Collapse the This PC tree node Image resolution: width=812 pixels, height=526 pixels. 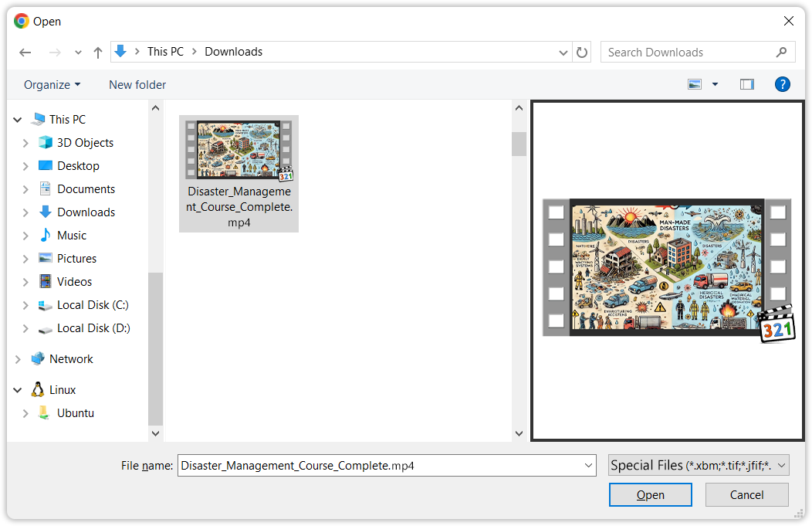[18, 120]
